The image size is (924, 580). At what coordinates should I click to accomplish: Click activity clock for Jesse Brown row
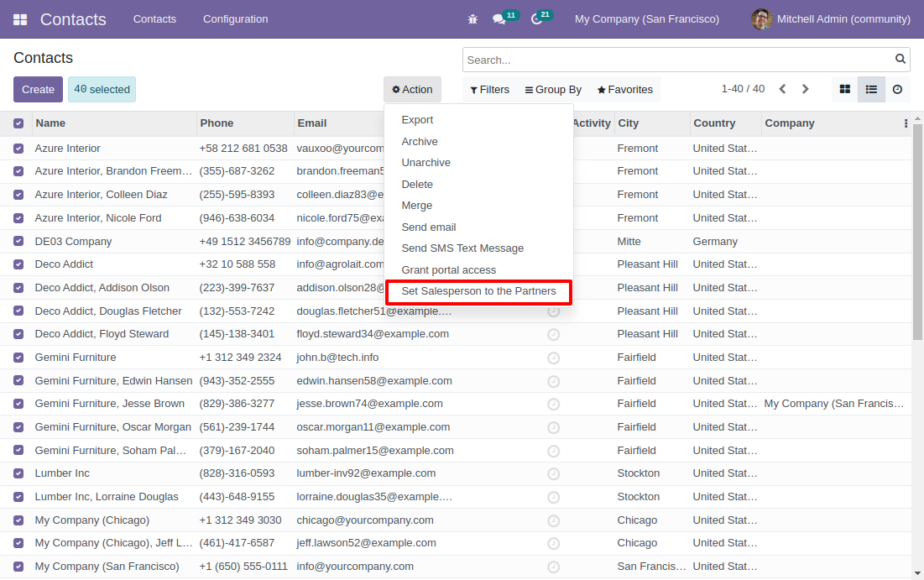553,404
